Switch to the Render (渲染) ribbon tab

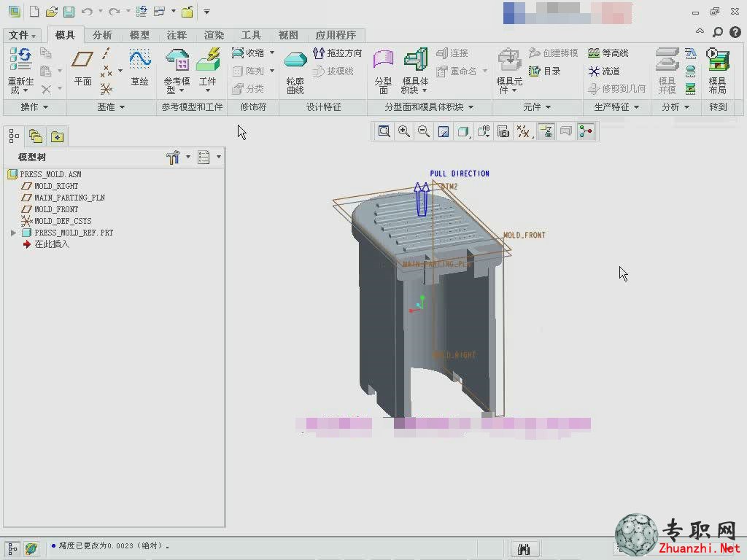coord(214,35)
